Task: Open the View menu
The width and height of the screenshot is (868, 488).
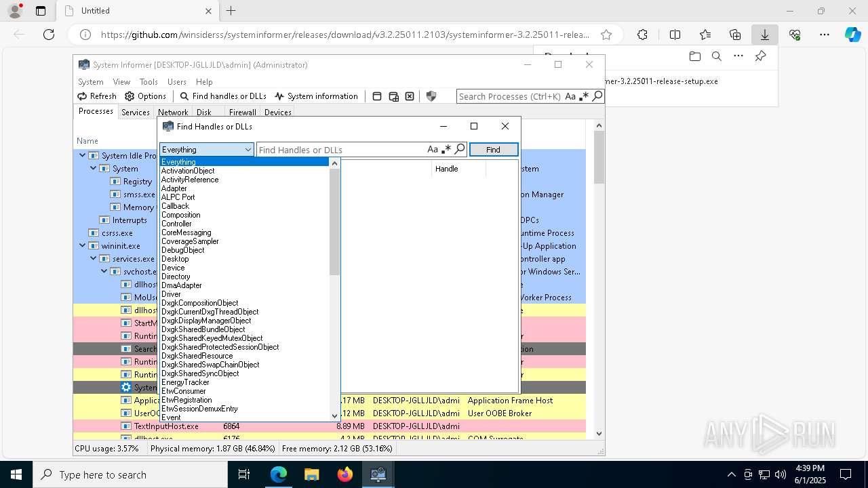Action: click(x=121, y=81)
